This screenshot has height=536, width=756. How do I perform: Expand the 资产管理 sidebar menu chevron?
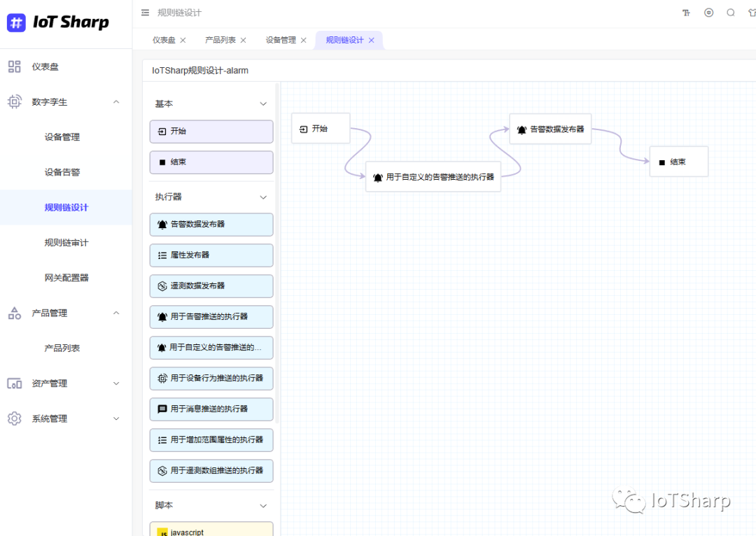click(x=116, y=383)
